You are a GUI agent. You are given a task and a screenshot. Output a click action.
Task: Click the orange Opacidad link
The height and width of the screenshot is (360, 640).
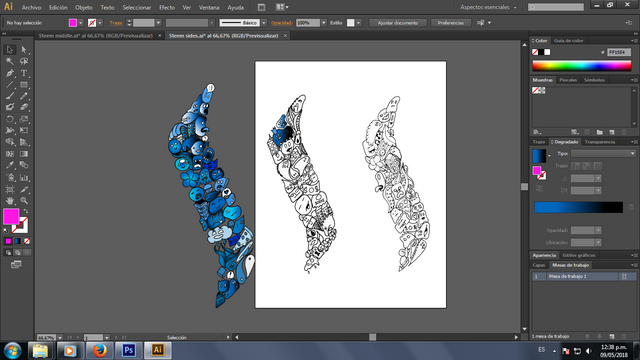click(282, 23)
